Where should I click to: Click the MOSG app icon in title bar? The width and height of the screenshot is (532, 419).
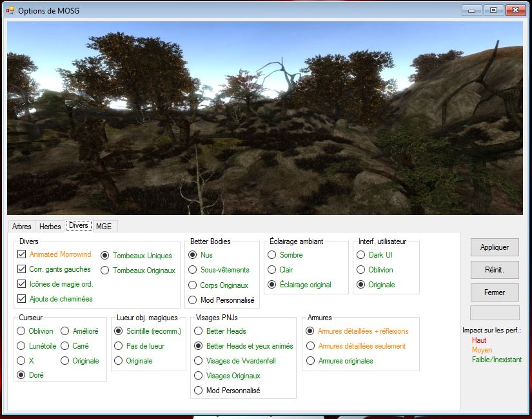(10, 11)
